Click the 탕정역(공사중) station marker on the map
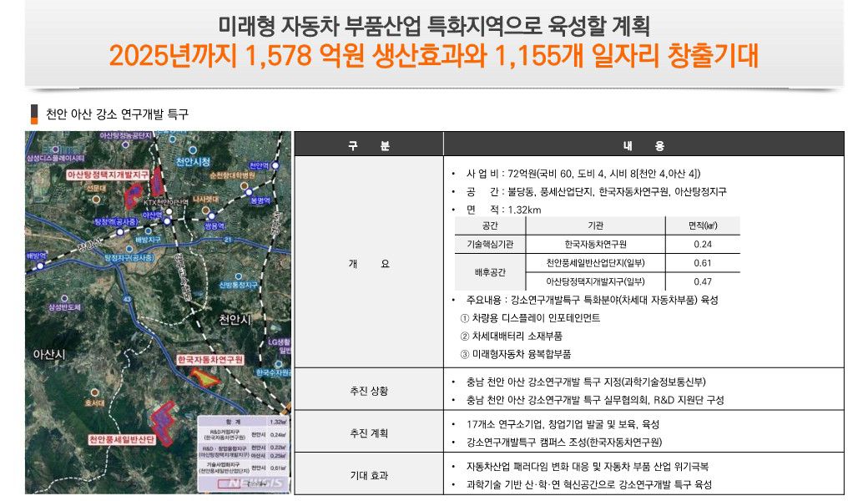This screenshot has width=868, height=501. click(120, 231)
